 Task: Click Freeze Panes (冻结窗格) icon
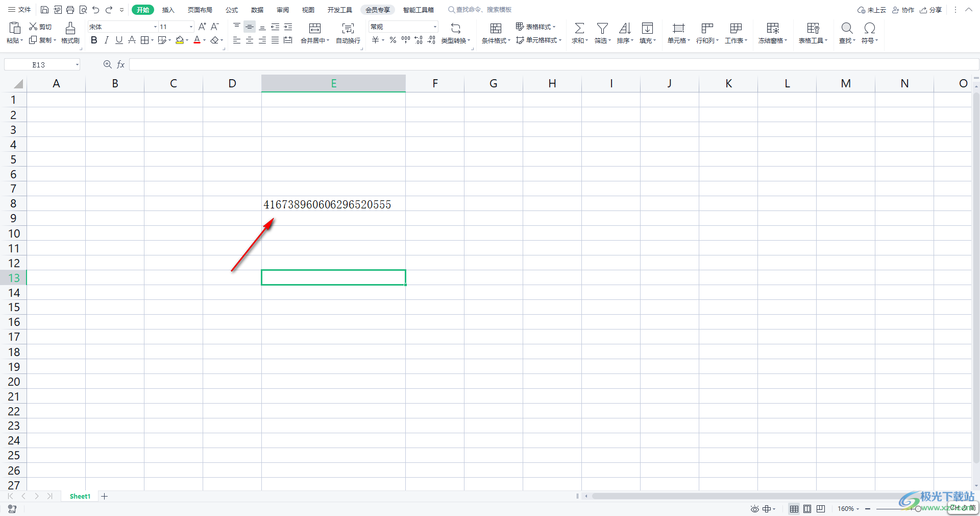pos(773,28)
